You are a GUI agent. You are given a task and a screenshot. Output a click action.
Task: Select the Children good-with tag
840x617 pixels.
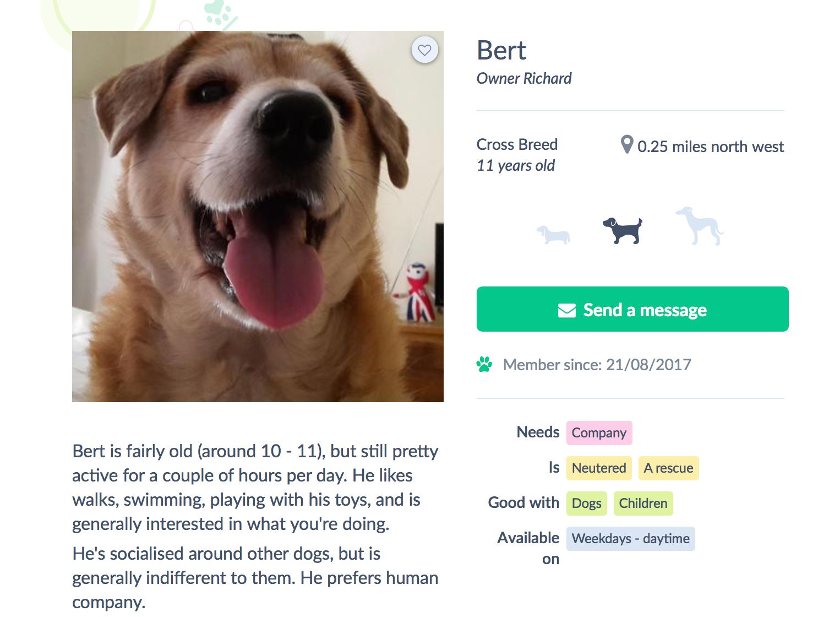643,504
